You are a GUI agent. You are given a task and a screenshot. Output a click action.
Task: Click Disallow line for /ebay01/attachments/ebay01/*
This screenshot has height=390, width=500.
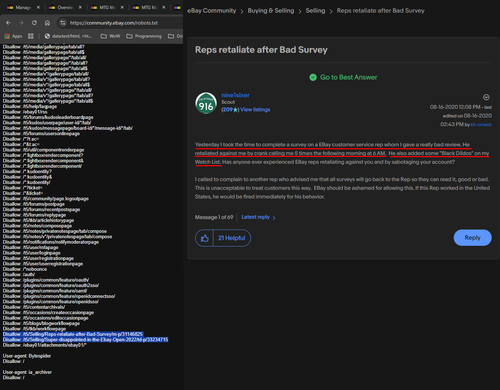(44, 345)
